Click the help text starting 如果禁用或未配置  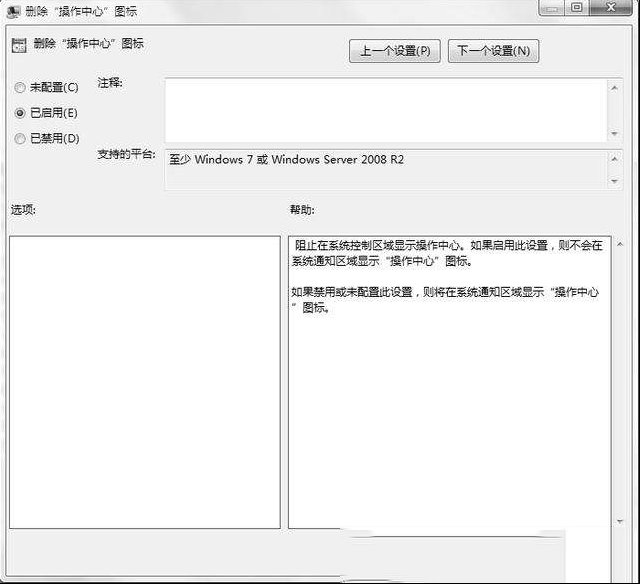(x=445, y=300)
